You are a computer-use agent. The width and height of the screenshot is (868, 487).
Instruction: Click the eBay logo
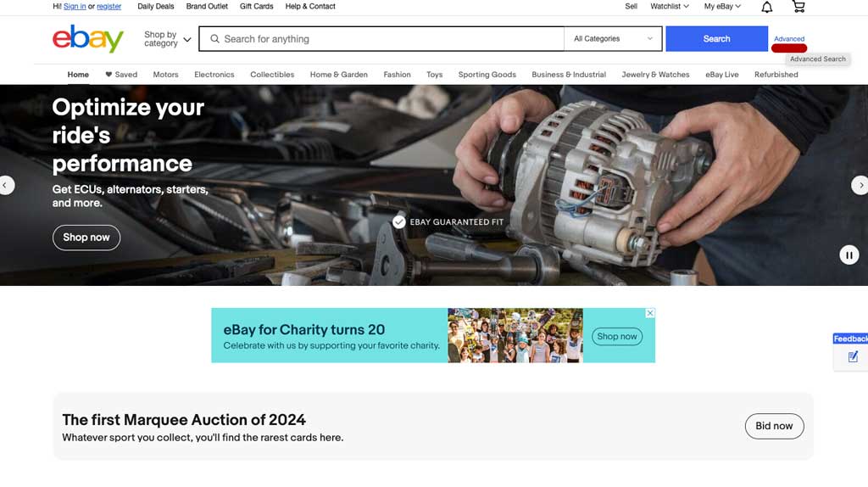(x=88, y=39)
